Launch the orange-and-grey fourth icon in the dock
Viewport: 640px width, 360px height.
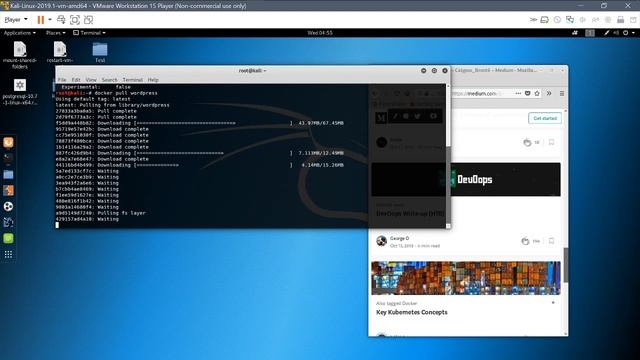pyautogui.click(x=8, y=191)
